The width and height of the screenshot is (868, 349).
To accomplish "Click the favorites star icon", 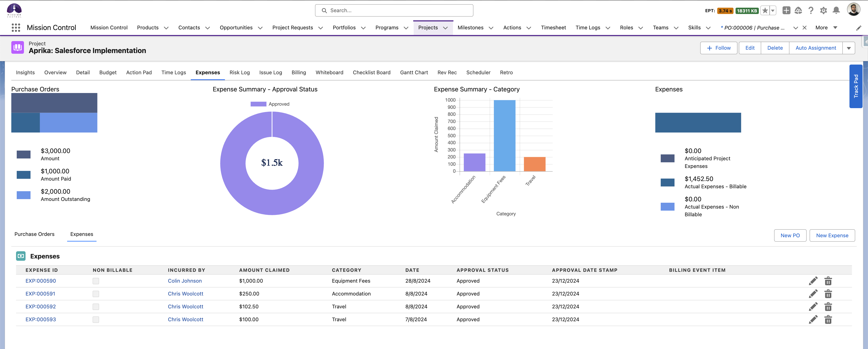I will coord(765,11).
